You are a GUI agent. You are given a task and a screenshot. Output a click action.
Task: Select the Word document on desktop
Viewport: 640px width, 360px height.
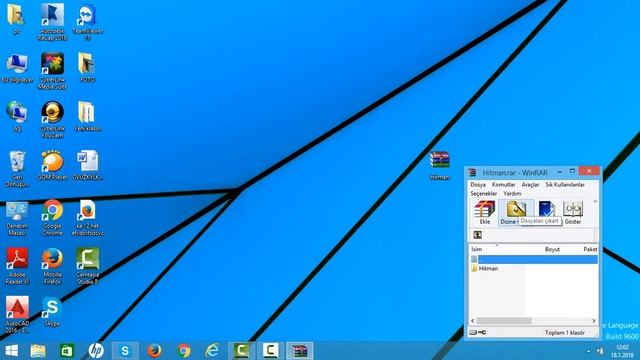(87, 165)
